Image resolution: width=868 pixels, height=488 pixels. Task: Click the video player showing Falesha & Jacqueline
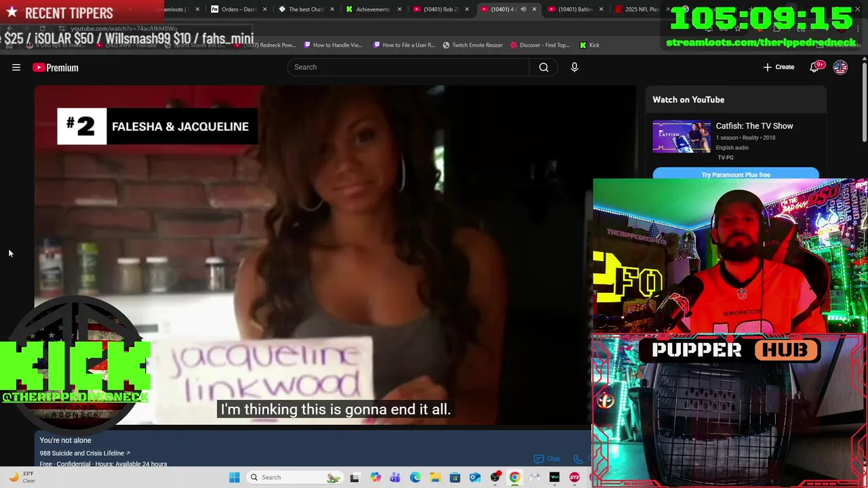tap(336, 255)
